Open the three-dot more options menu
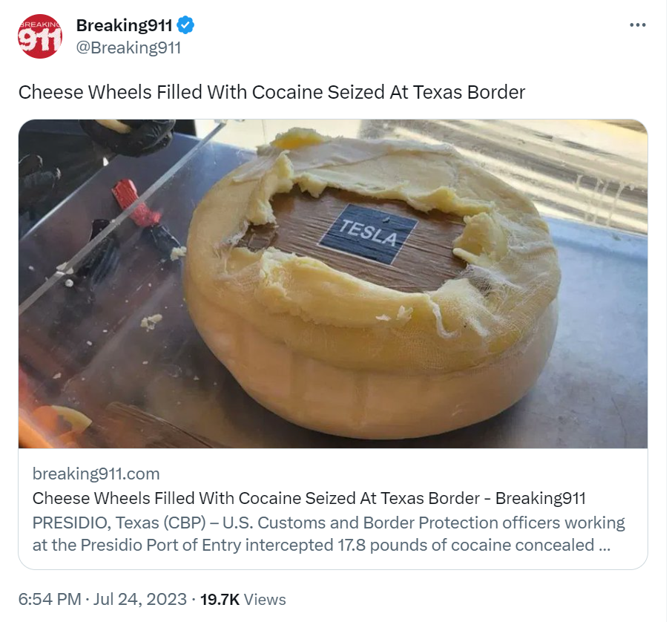 [x=637, y=25]
